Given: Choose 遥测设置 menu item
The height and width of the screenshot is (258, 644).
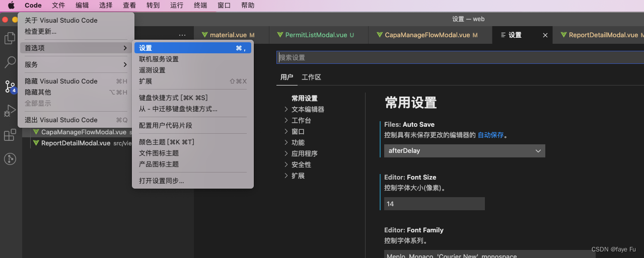Looking at the screenshot, I should coord(193,70).
